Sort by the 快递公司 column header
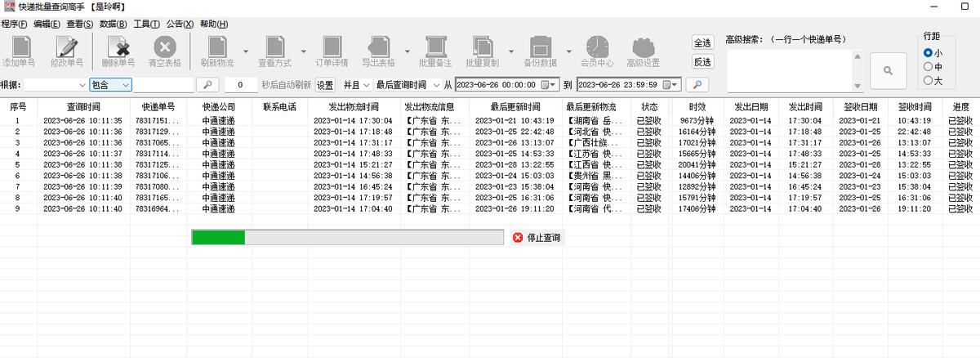980x358 pixels. [x=219, y=107]
